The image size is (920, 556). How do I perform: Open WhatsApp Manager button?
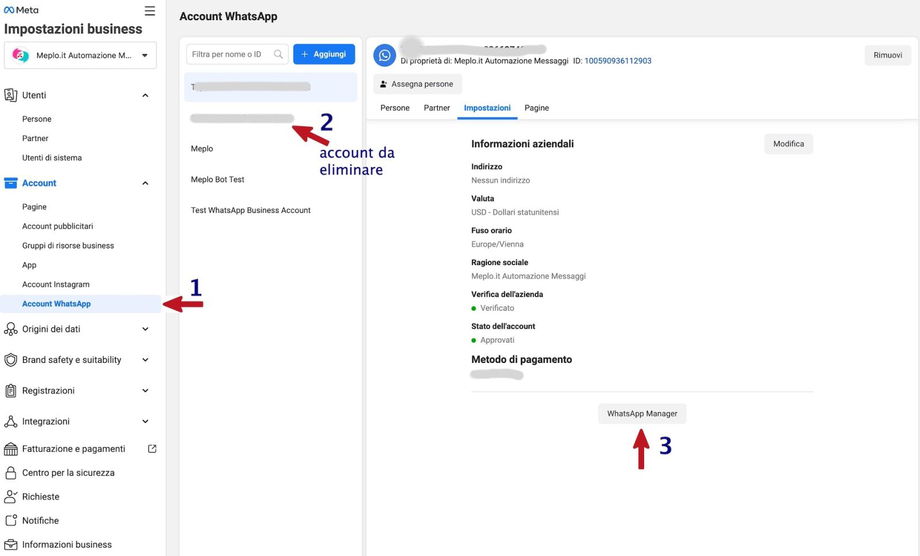[x=642, y=413]
